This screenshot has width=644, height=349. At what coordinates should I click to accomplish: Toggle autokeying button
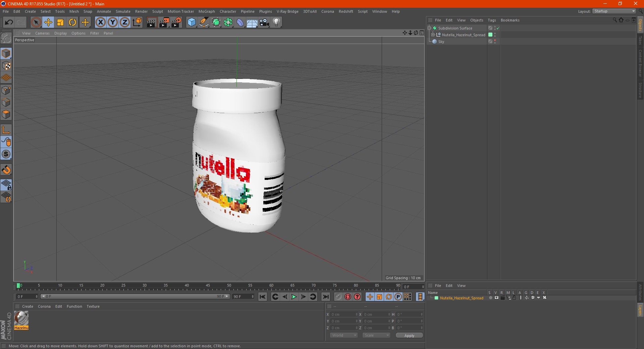[348, 297]
